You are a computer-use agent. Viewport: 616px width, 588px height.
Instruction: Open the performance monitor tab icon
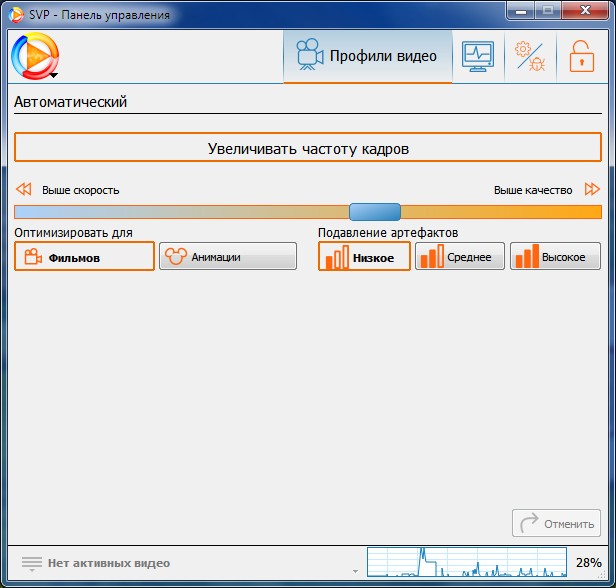click(x=478, y=56)
